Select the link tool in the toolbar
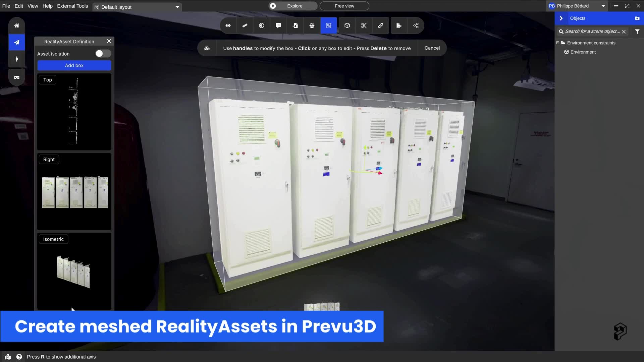The height and width of the screenshot is (362, 644). coord(381,25)
